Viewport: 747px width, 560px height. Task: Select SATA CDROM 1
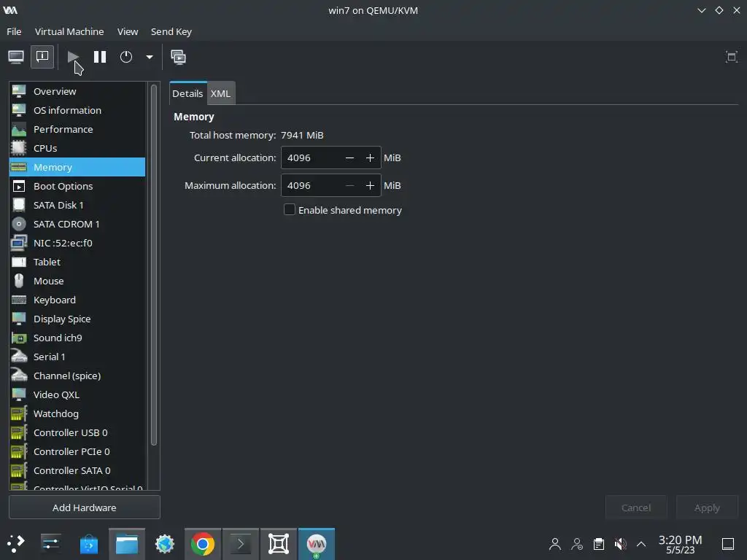(x=77, y=225)
